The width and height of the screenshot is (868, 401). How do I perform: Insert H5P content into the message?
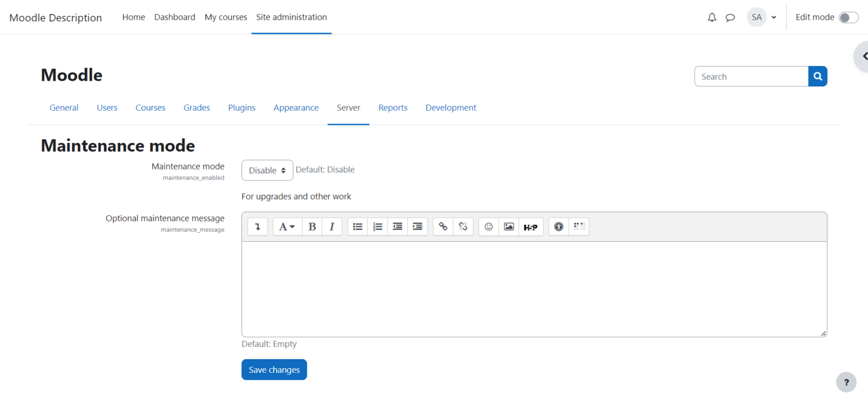531,226
